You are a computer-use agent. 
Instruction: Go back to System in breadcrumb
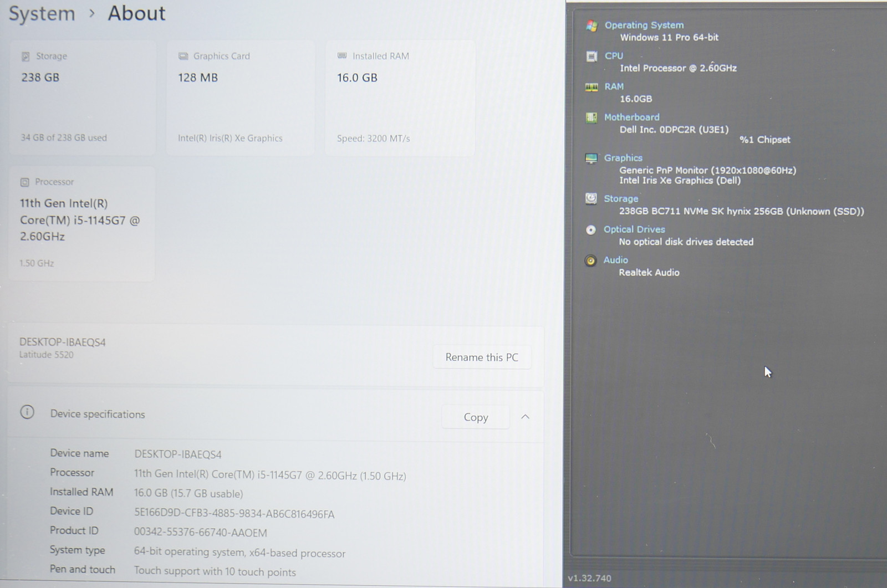(42, 13)
